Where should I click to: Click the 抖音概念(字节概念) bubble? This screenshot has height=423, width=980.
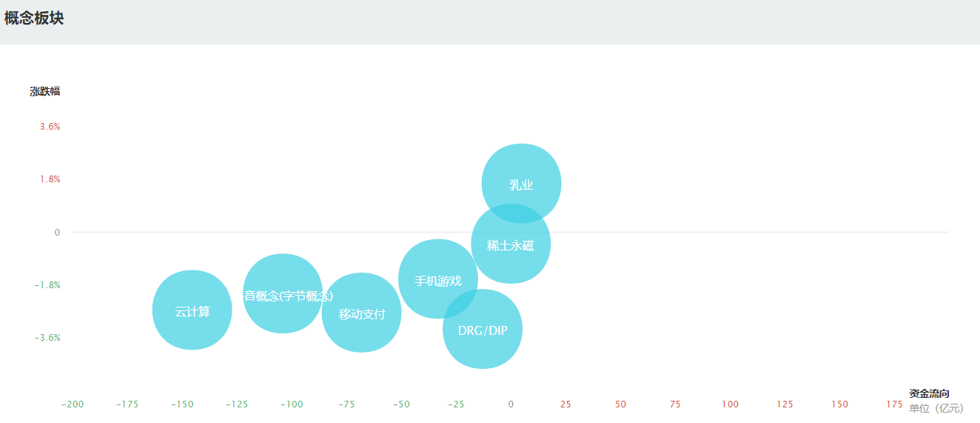(x=283, y=294)
